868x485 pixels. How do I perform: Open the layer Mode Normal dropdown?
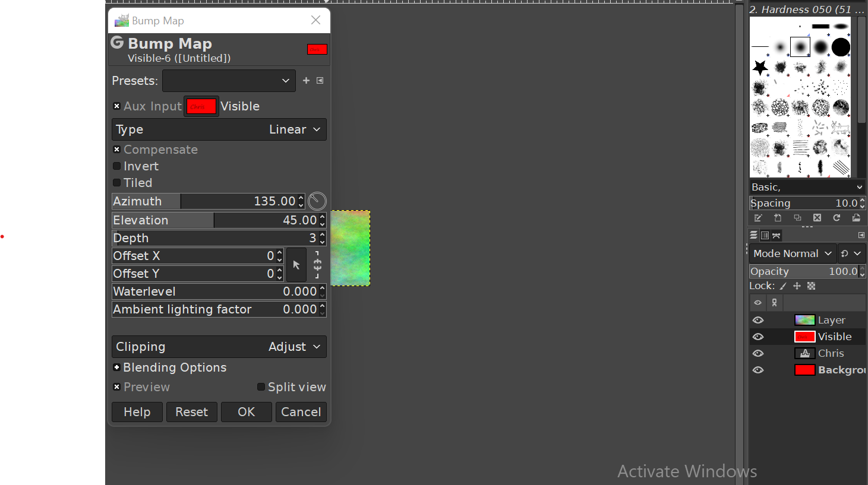(793, 253)
